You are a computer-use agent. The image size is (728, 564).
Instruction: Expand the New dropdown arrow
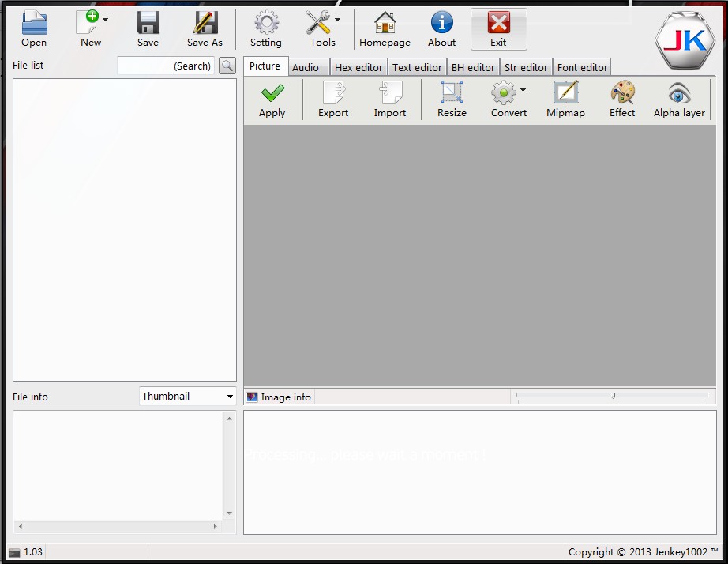105,20
